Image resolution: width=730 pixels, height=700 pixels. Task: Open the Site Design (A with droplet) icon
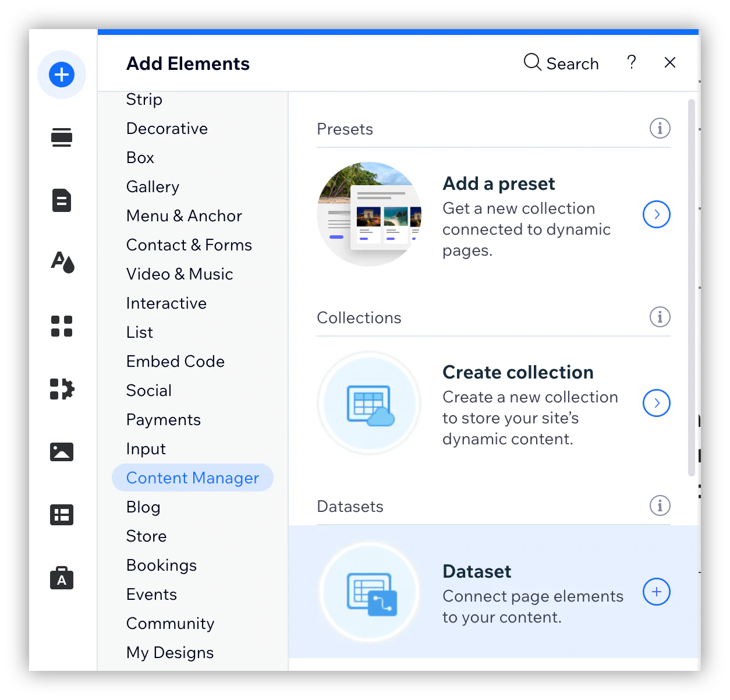pos(62,263)
